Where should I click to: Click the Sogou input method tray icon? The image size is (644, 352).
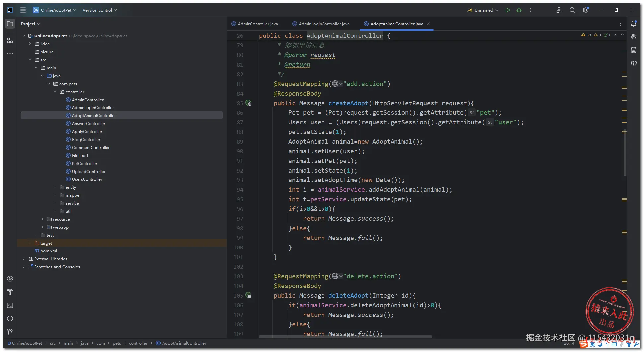click(584, 344)
